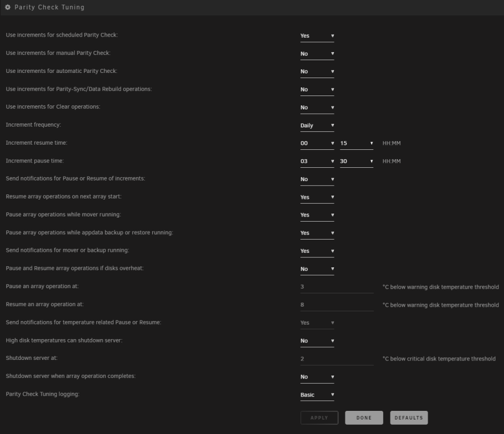Click the Pause an array operation at field
Image resolution: width=504 pixels, height=434 pixels.
coord(337,287)
